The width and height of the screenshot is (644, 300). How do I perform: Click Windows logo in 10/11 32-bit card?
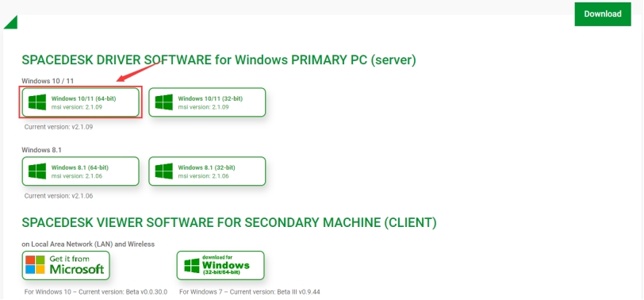164,102
